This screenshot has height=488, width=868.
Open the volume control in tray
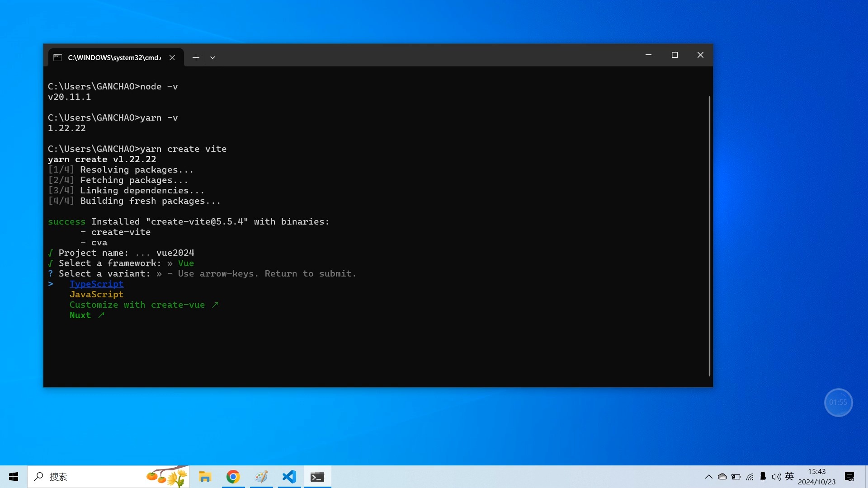(x=776, y=477)
